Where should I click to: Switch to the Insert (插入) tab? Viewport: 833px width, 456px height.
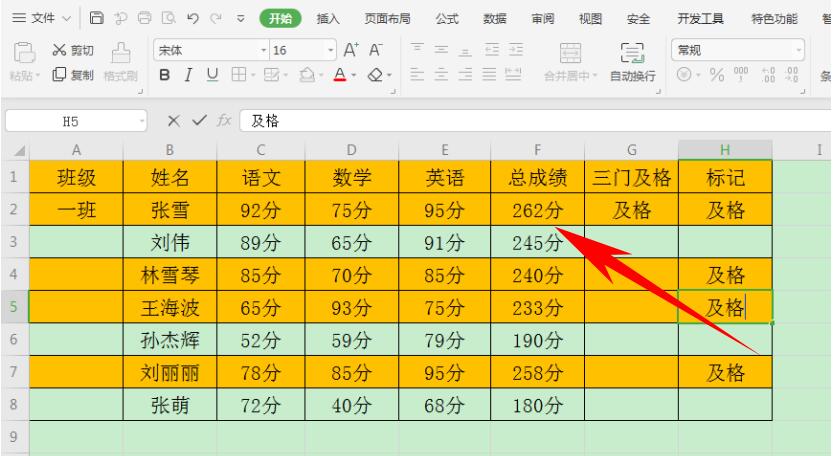[x=328, y=19]
